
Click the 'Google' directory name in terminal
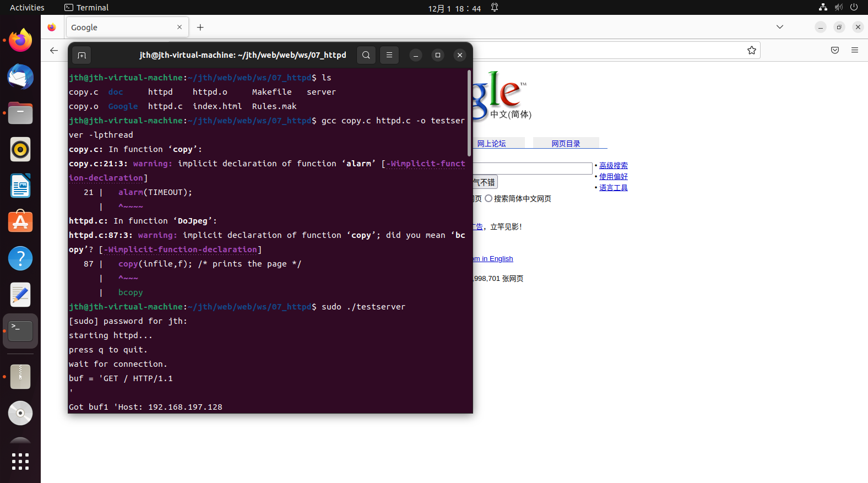click(x=123, y=106)
